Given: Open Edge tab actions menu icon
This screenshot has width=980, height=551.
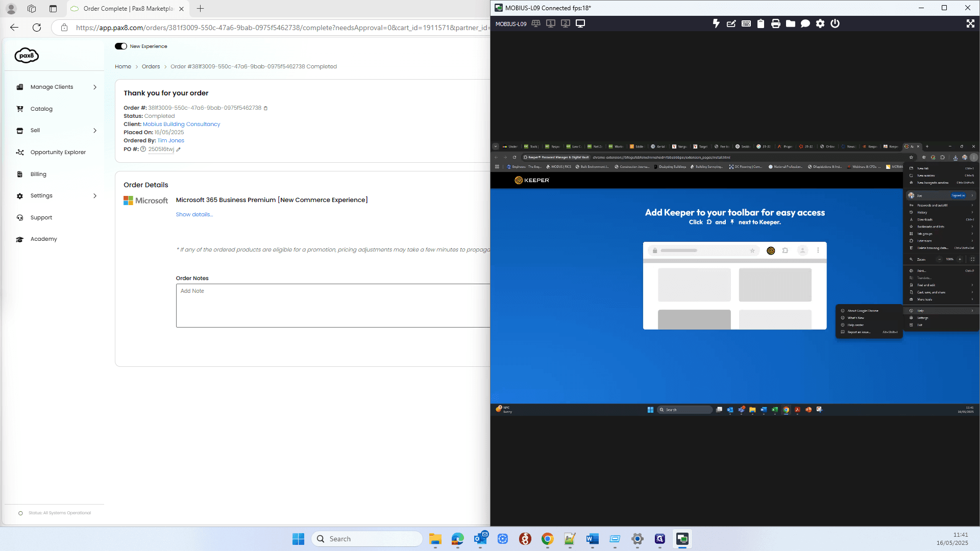Looking at the screenshot, I should click(x=53, y=9).
